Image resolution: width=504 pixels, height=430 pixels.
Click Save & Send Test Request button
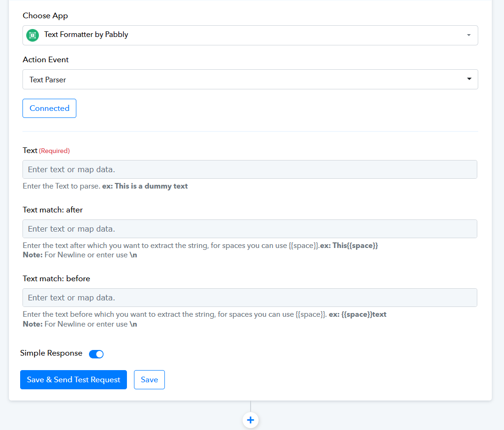[x=74, y=379]
